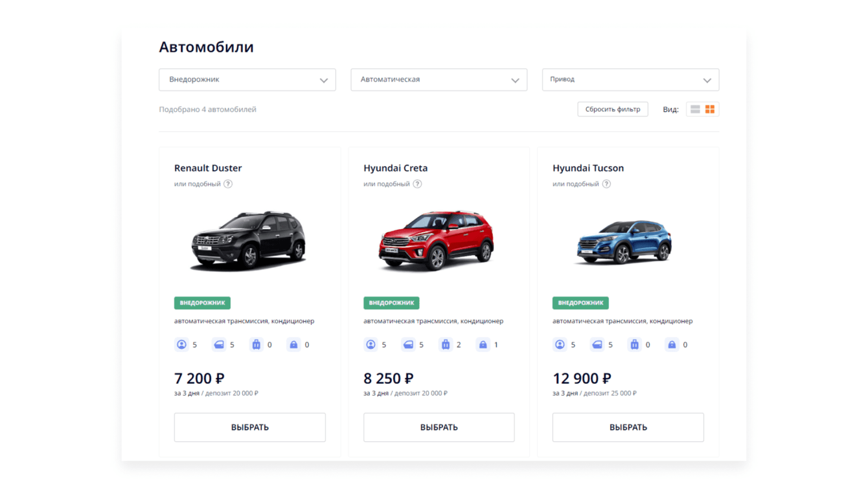The height and width of the screenshot is (488, 868).
Task: Click the passenger seats icon on Renault Duster
Action: click(x=181, y=345)
